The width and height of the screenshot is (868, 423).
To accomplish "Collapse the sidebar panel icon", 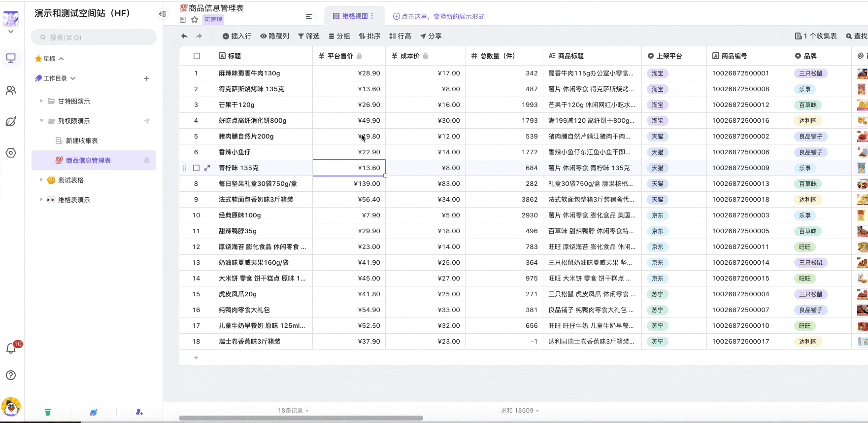I will (x=162, y=14).
